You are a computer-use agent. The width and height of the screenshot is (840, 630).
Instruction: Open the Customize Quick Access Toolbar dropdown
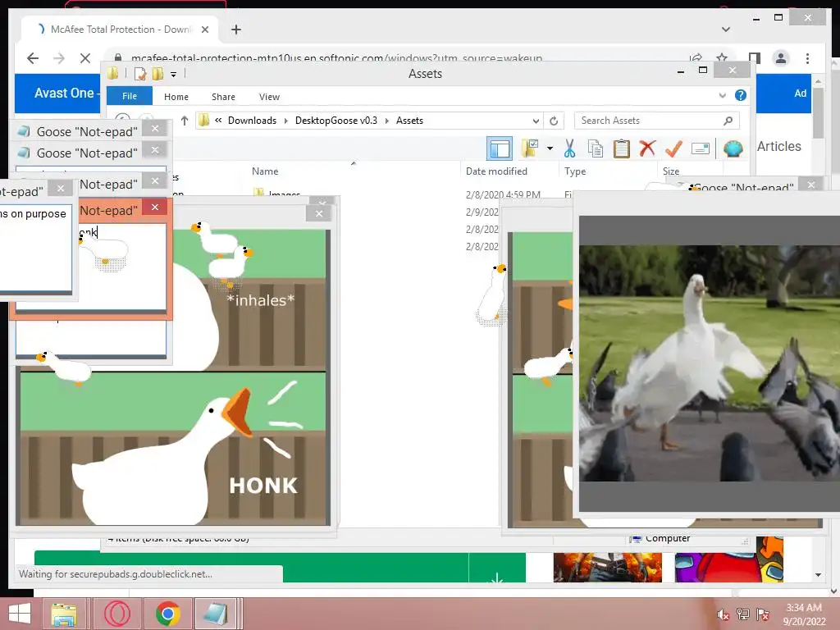174,74
